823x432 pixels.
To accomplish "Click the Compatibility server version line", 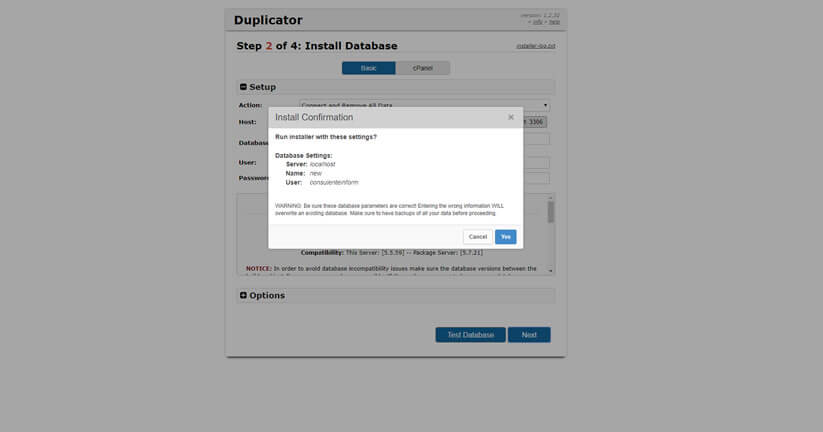I will (x=392, y=253).
